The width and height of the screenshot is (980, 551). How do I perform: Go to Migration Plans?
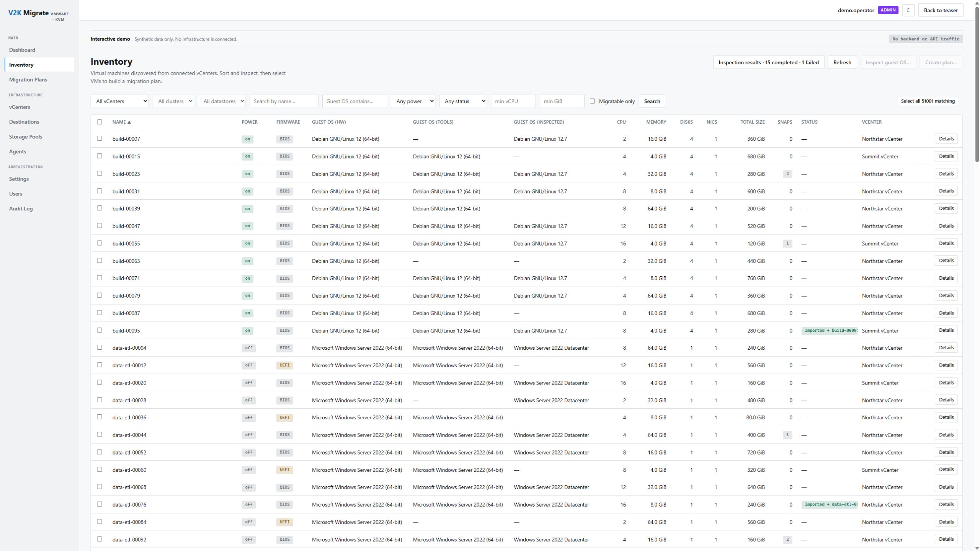coord(39,80)
